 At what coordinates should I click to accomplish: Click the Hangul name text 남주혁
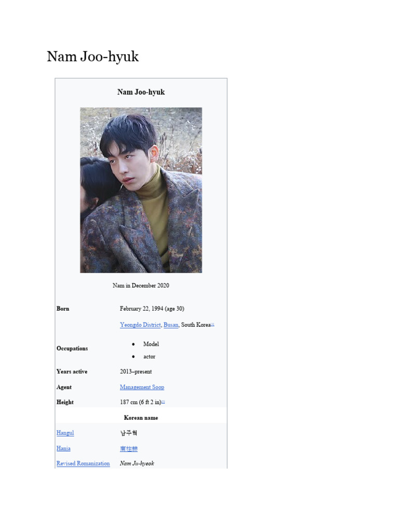click(x=129, y=433)
